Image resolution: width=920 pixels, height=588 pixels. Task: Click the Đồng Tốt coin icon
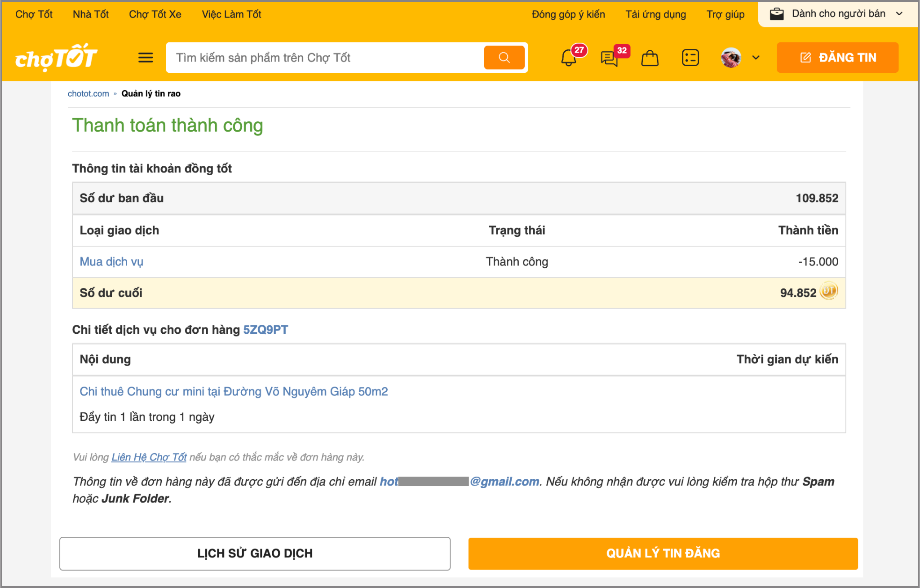click(x=829, y=291)
